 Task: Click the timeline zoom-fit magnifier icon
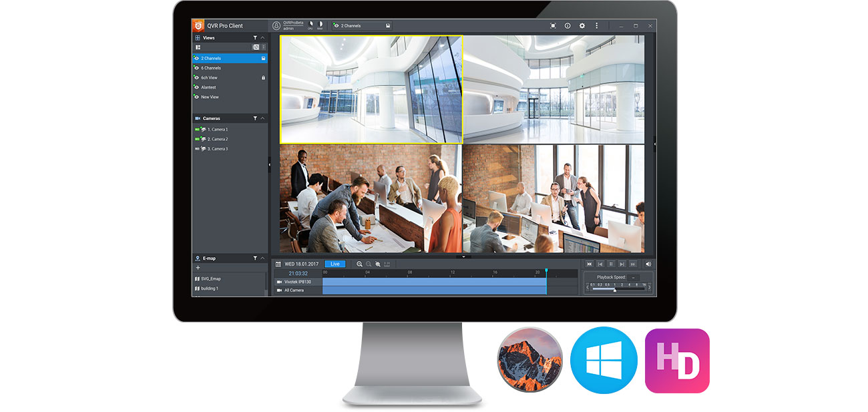pyautogui.click(x=378, y=264)
